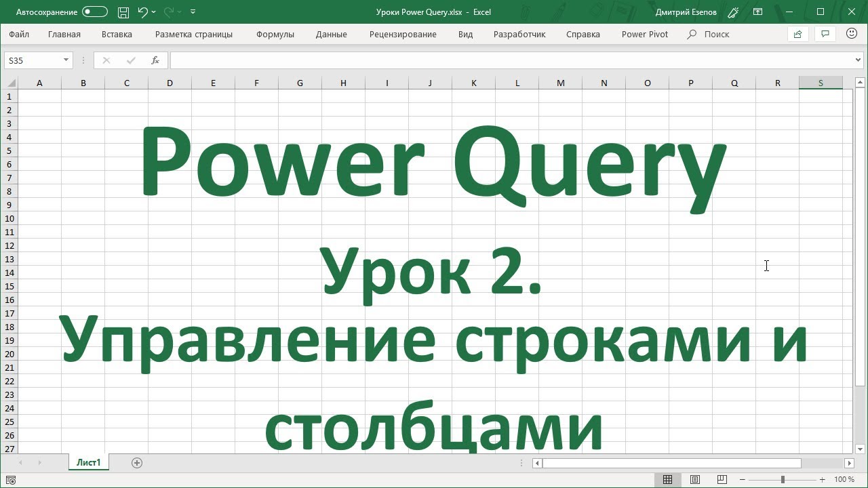Open Разметка страницы tab

[x=194, y=34]
